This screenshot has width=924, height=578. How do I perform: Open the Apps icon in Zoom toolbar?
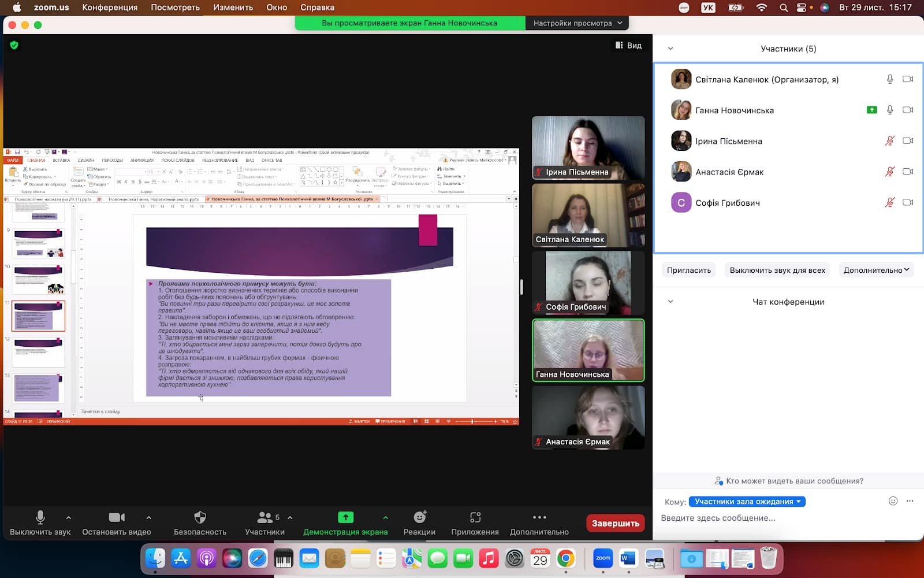point(475,517)
